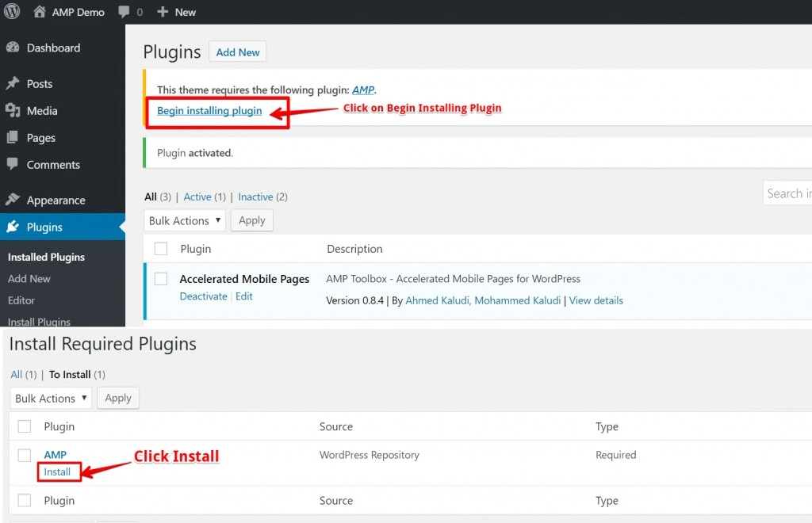Check the Accelerated Mobile Pages plugin checkbox
The image size is (812, 523).
(x=161, y=278)
